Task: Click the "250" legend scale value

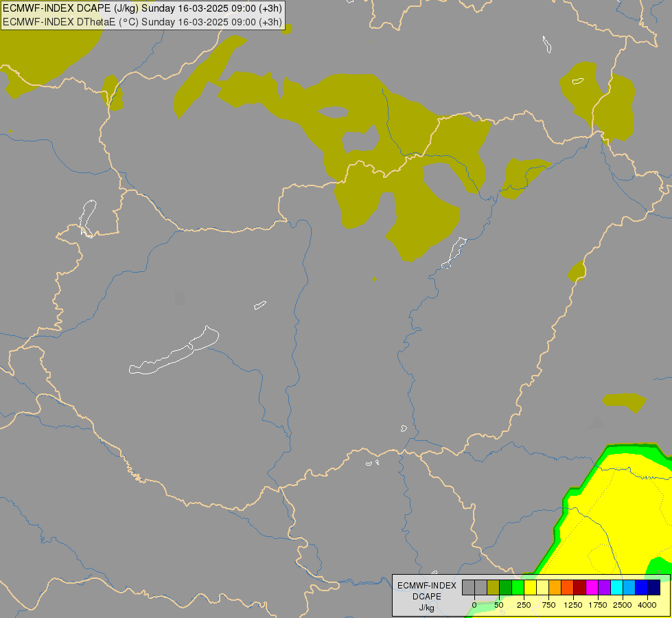Action: tap(524, 605)
